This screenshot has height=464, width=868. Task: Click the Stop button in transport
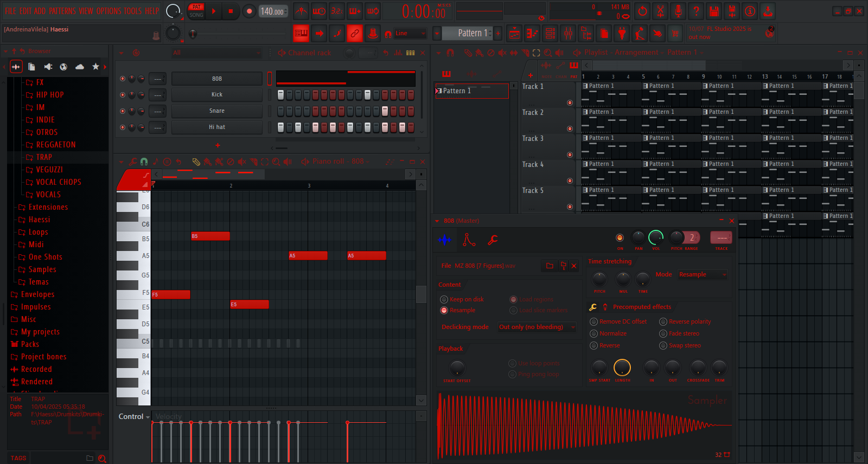(x=231, y=11)
